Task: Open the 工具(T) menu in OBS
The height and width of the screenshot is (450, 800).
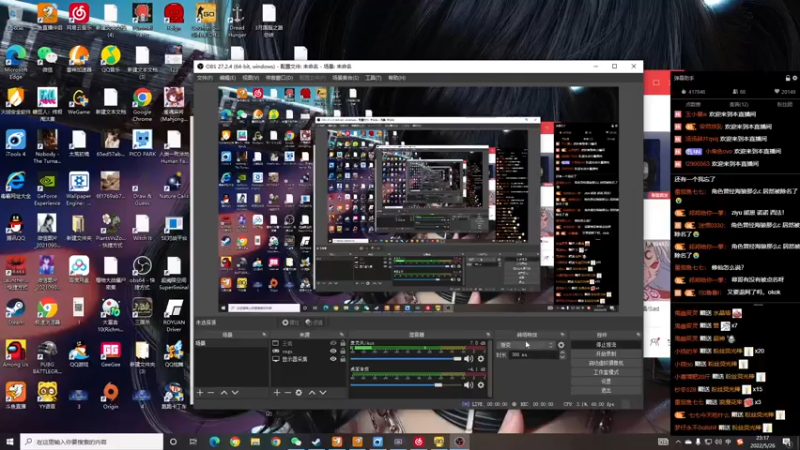Action: [x=373, y=78]
